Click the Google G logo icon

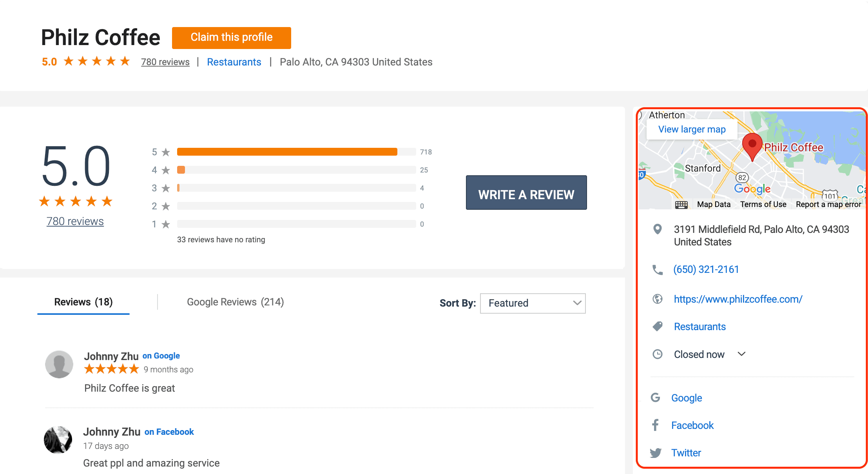[x=656, y=398]
